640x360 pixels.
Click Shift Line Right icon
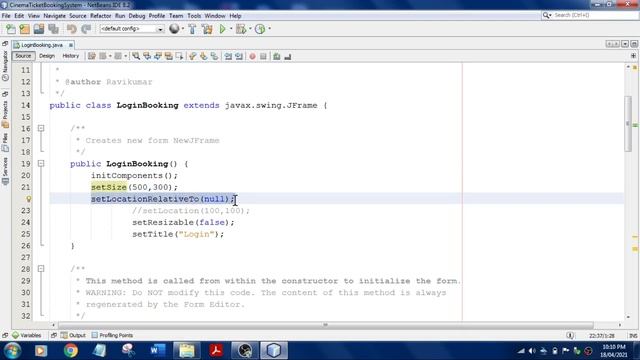[x=239, y=56]
